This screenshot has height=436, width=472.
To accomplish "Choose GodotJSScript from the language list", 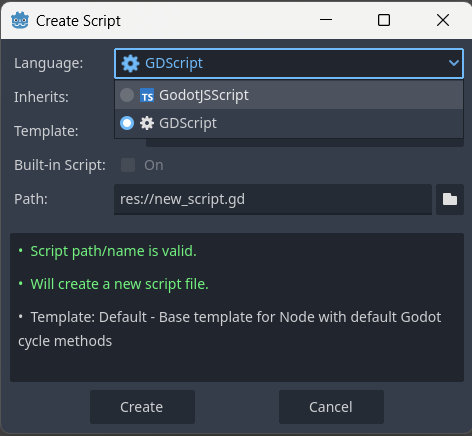I will (x=289, y=95).
